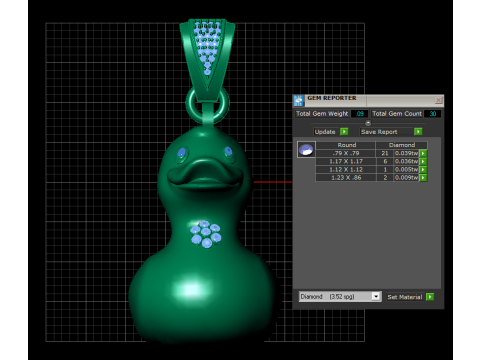Select the 1.17 X 1.17 size cell
This screenshot has height=360, width=480.
tap(346, 161)
